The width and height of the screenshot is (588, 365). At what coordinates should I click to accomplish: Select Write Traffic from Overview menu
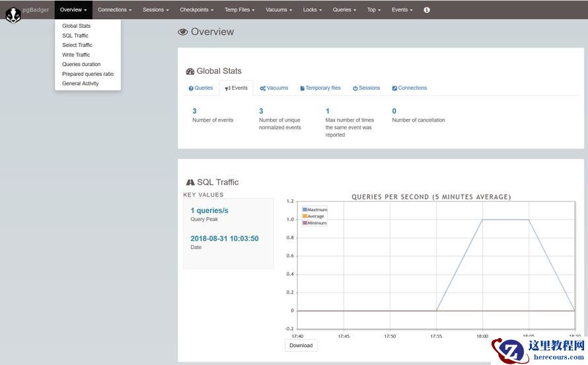76,55
